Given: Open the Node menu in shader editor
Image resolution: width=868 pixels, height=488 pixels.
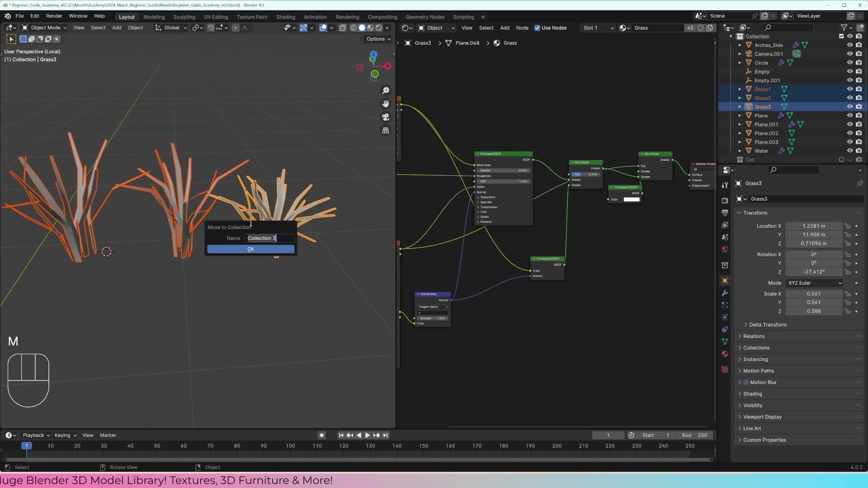Looking at the screenshot, I should pos(522,28).
